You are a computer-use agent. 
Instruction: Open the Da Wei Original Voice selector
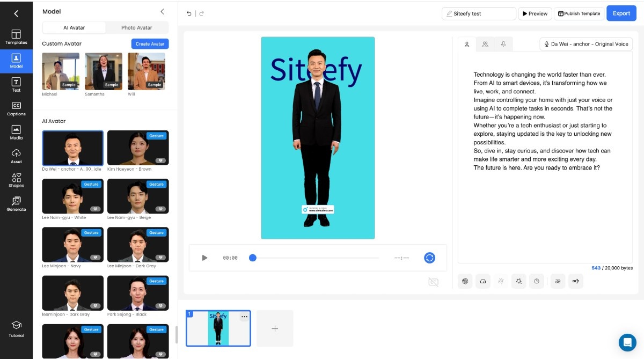585,44
